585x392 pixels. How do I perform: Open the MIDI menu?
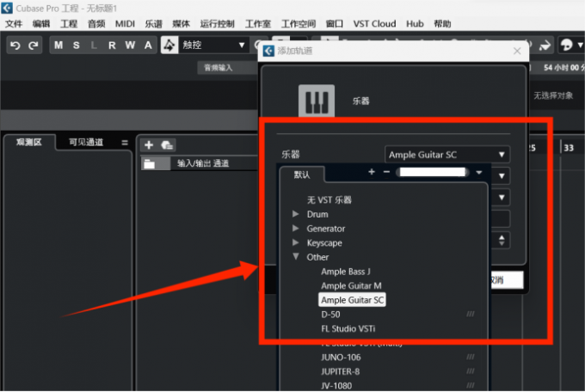click(x=125, y=24)
